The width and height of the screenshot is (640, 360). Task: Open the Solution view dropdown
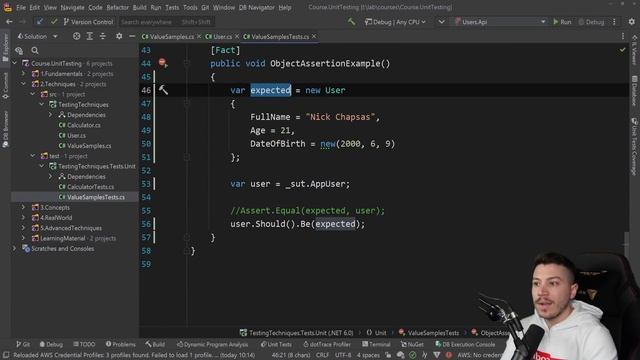pyautogui.click(x=38, y=36)
